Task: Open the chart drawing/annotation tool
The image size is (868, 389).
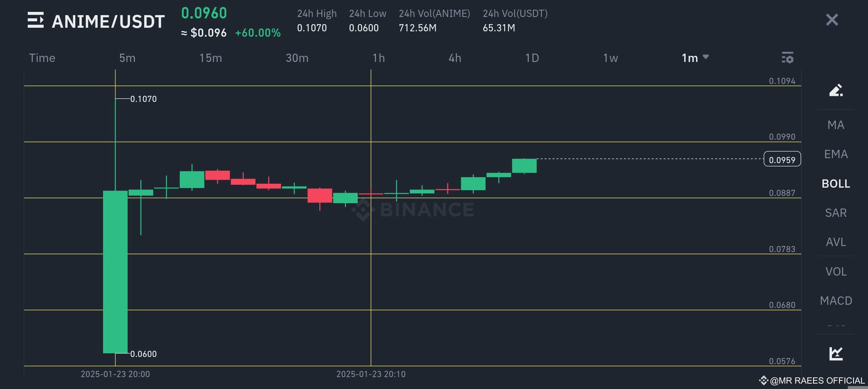Action: pos(836,90)
